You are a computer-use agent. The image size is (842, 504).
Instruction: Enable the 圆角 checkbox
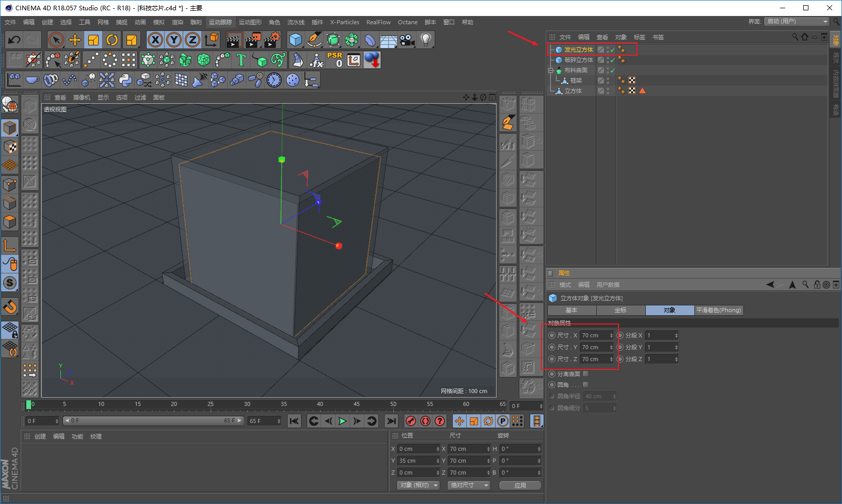coord(585,384)
